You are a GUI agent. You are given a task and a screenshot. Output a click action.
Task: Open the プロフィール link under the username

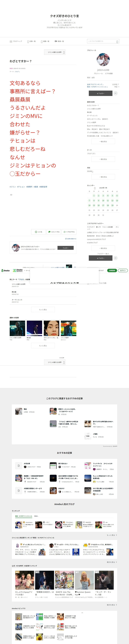[98, 74]
